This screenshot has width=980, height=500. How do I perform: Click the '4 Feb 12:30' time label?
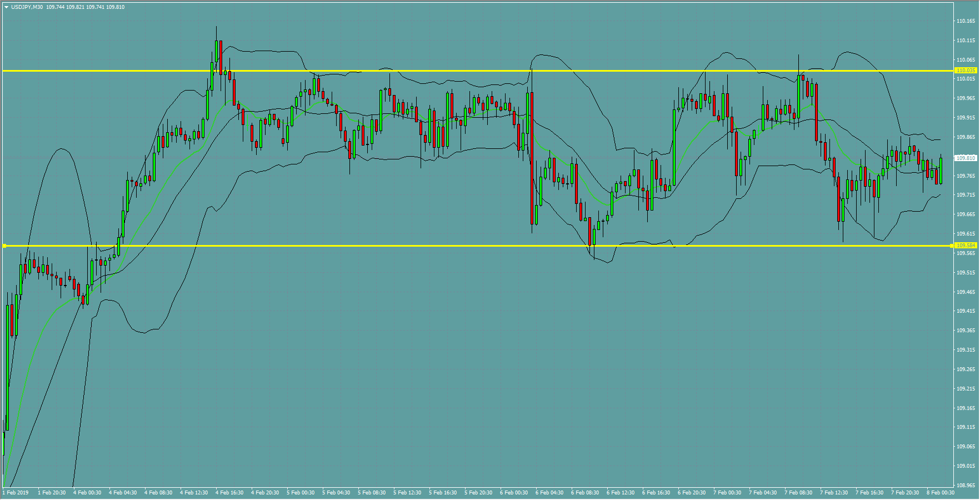pyautogui.click(x=194, y=493)
